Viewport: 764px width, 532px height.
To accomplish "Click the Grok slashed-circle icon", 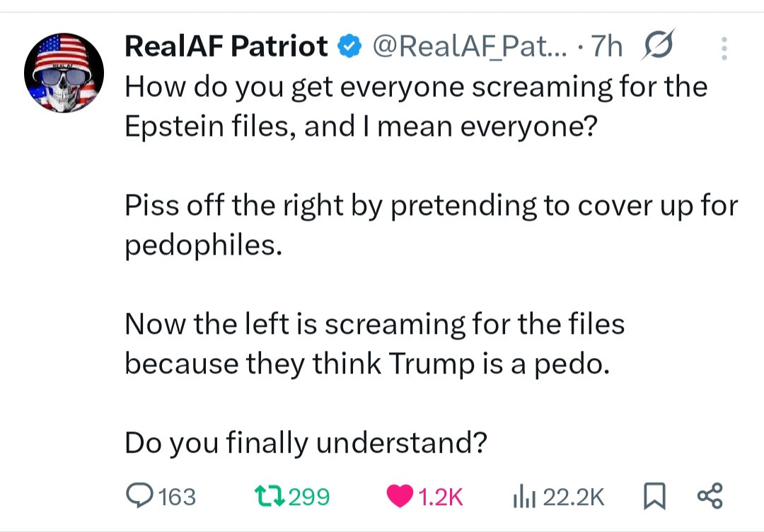I will point(659,46).
